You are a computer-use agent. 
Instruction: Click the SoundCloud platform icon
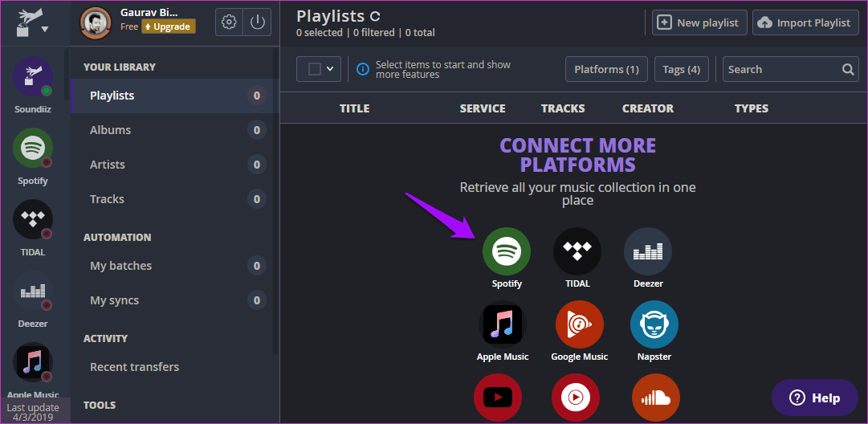click(x=656, y=397)
